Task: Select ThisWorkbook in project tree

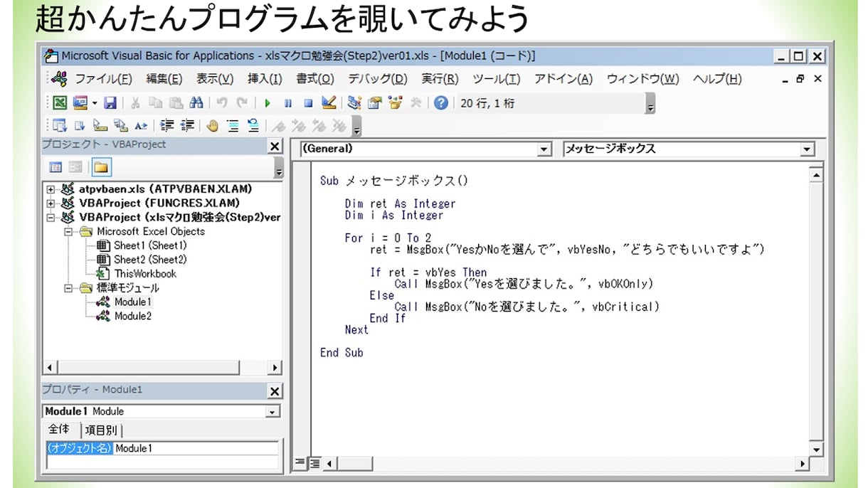Action: (136, 274)
